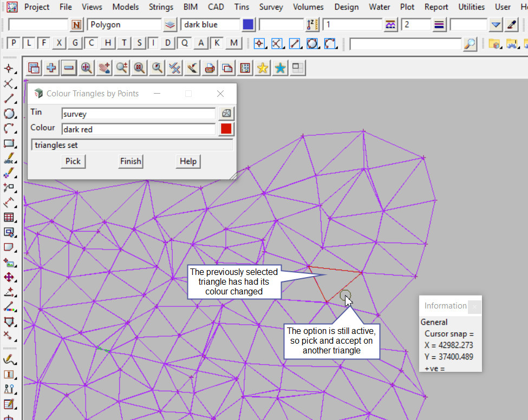Open the line style chooser icon
This screenshot has height=420, width=528.
pyautogui.click(x=439, y=25)
